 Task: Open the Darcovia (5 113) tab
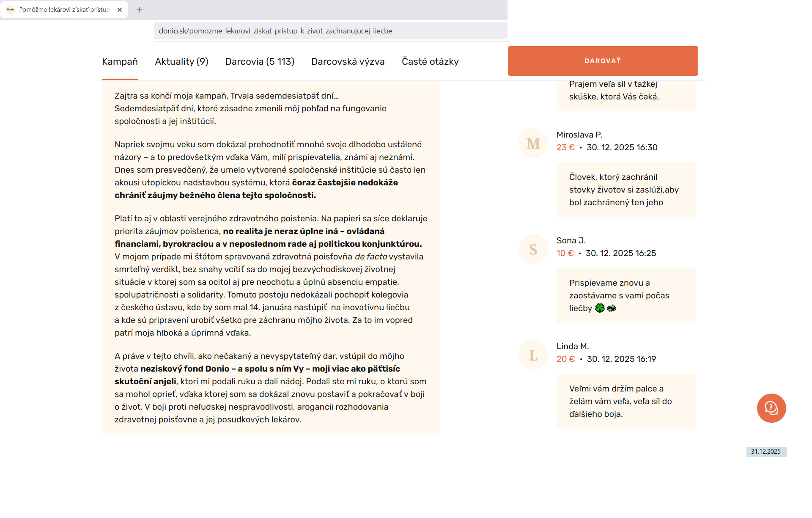pyautogui.click(x=260, y=62)
